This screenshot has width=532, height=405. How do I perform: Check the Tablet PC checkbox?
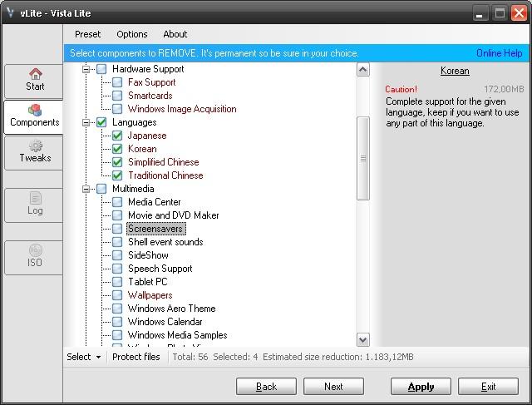pyautogui.click(x=117, y=282)
